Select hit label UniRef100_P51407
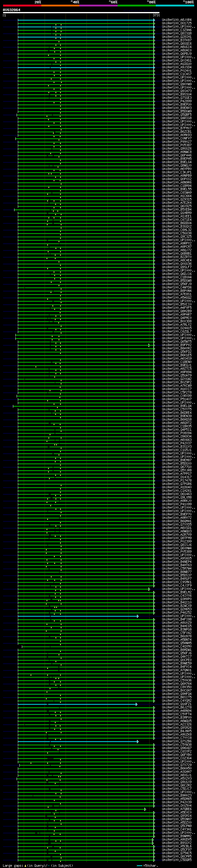The image size is (197, 868). click(177, 399)
